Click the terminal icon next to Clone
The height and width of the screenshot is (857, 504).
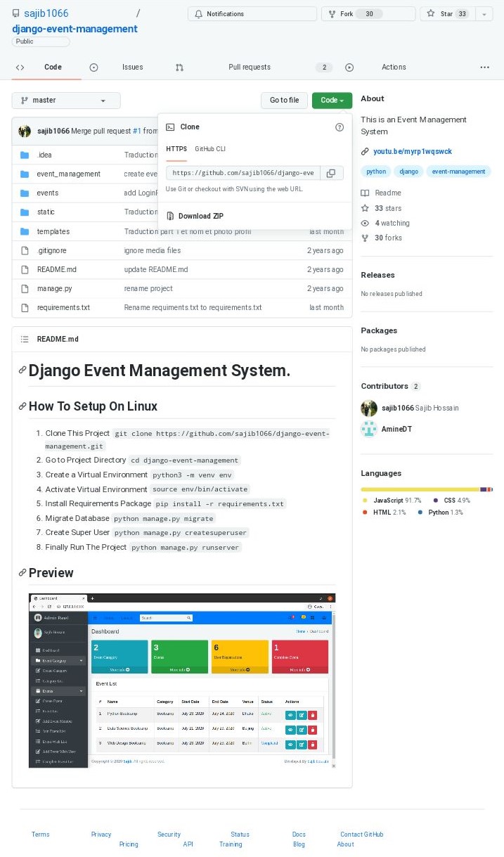[170, 127]
